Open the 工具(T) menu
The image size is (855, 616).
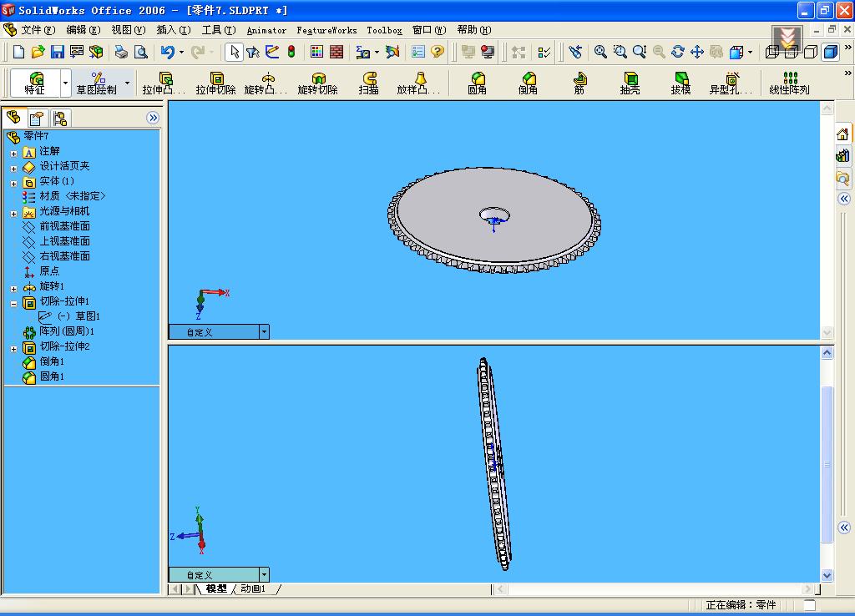click(x=219, y=30)
